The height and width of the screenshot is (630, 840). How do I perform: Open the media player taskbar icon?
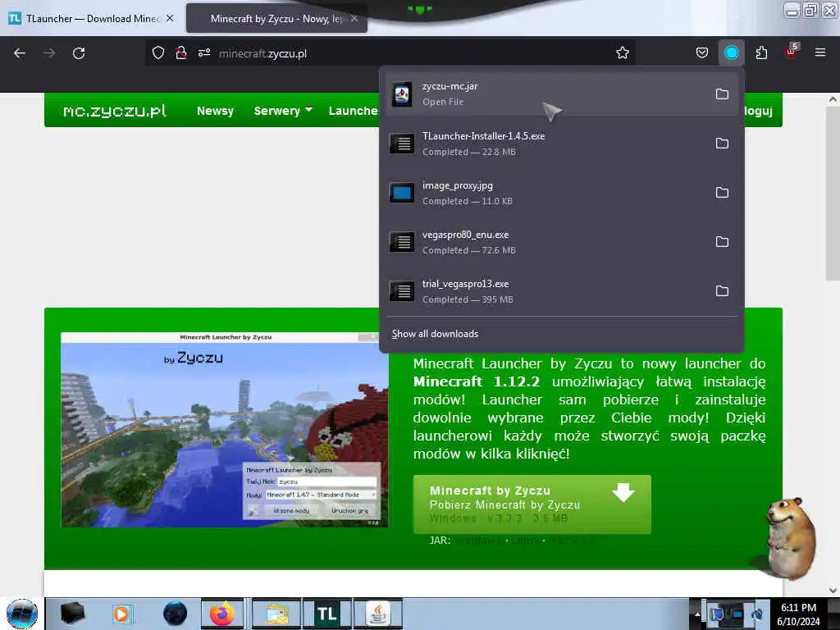coord(121,614)
